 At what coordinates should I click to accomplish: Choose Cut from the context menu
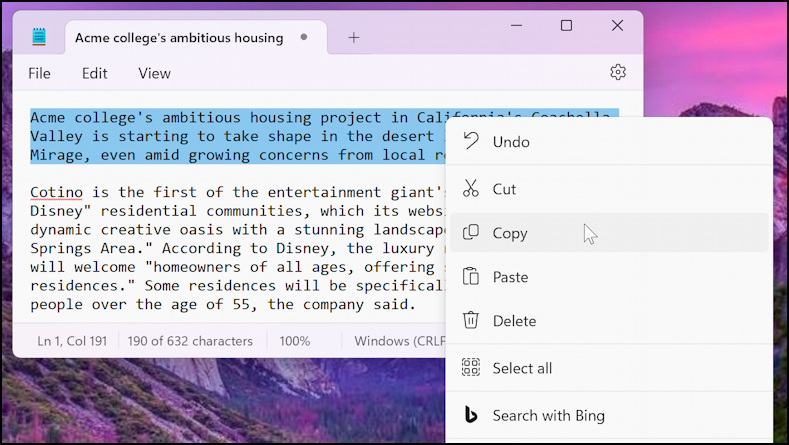(609, 189)
